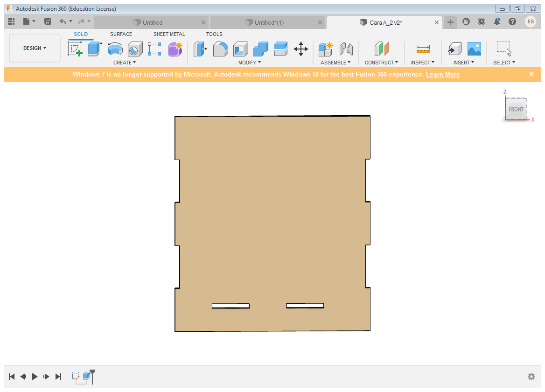Screen dimensions: 545x392
Task: Expand the CREATE dropdown menu
Action: pos(125,63)
